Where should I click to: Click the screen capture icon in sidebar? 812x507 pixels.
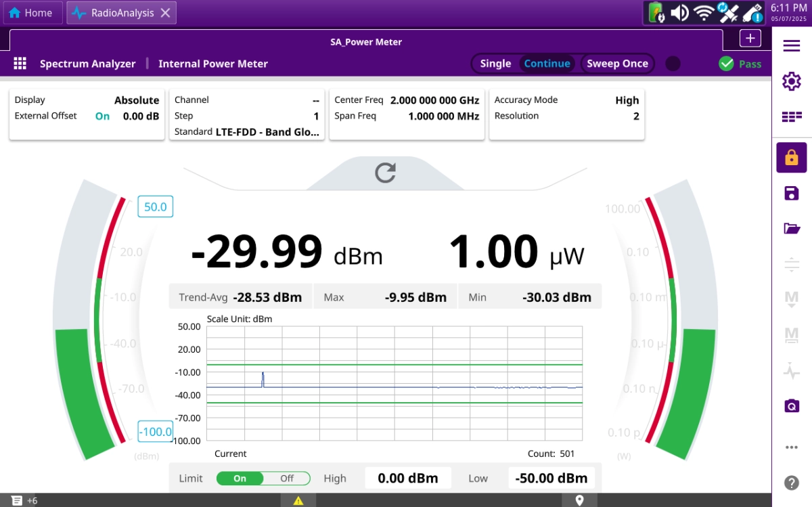pos(791,406)
